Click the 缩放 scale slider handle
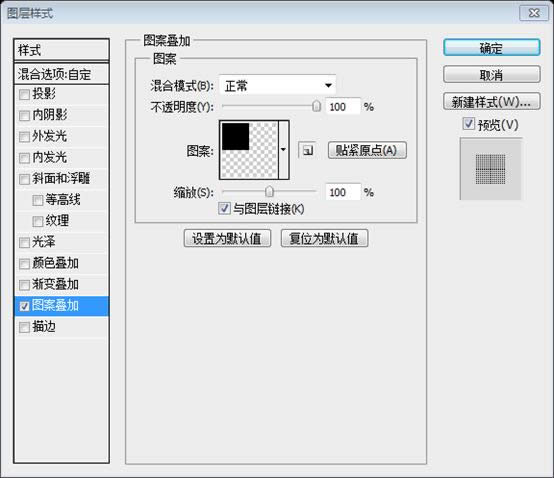 269,191
